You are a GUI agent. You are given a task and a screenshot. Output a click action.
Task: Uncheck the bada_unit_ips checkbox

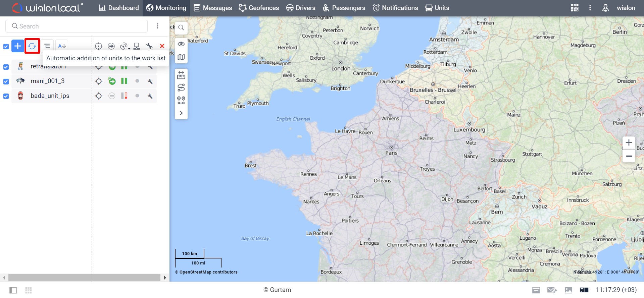[6, 96]
